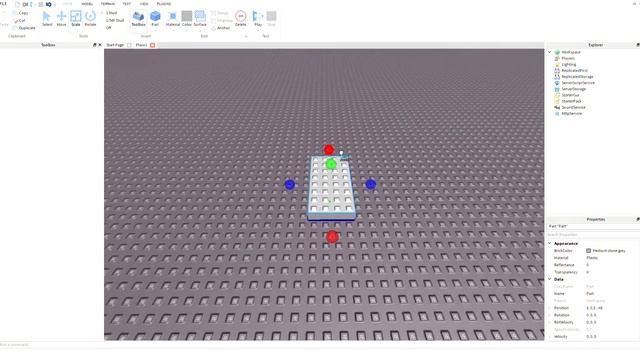Select Lighting in Explorer
The image size is (640, 360).
coord(569,64)
